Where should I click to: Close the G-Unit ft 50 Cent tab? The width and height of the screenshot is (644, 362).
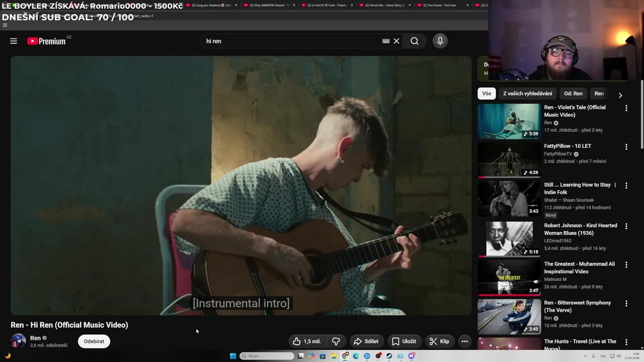coord(352,5)
